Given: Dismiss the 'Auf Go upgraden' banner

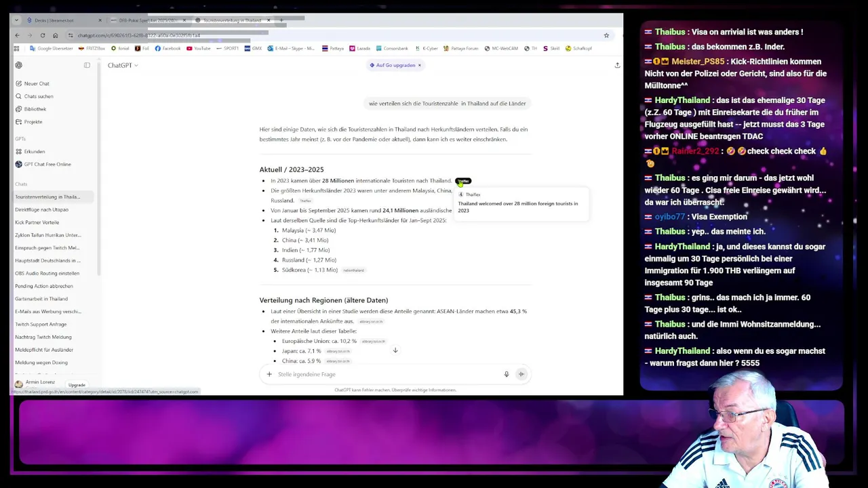Looking at the screenshot, I should pyautogui.click(x=419, y=65).
